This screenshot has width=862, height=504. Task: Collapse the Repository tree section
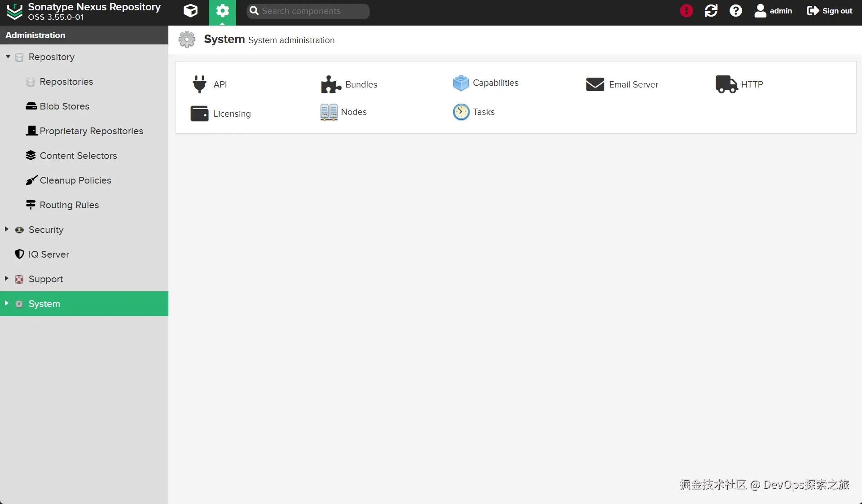coord(8,57)
